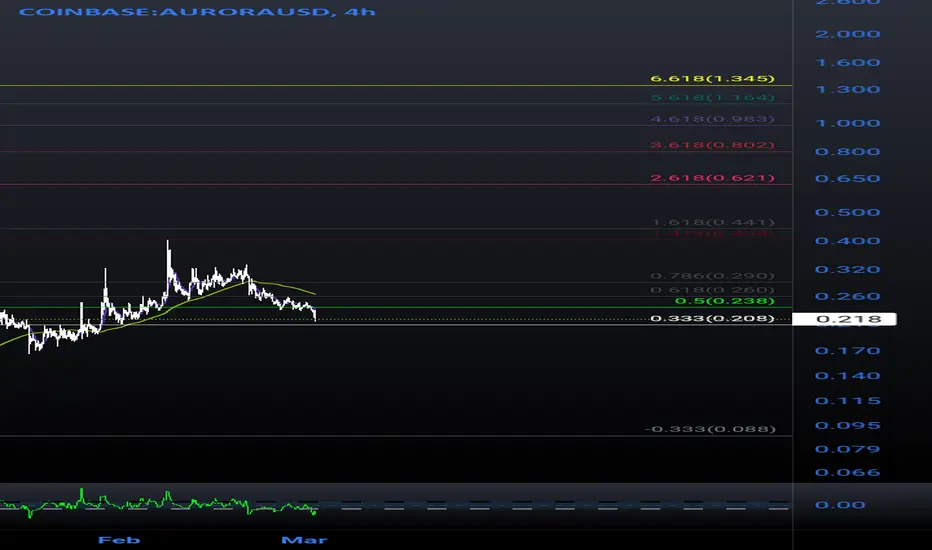Select the 2.618(0.621) Fibonacci label

pyautogui.click(x=712, y=178)
